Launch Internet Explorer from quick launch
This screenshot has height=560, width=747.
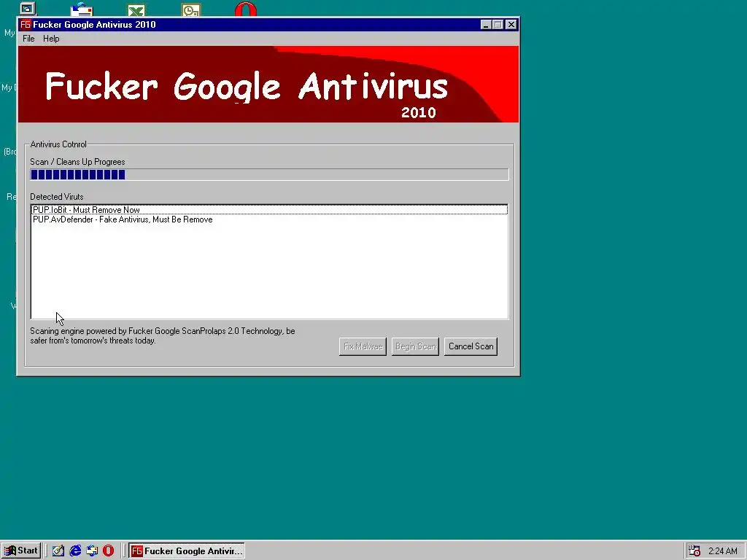75,551
